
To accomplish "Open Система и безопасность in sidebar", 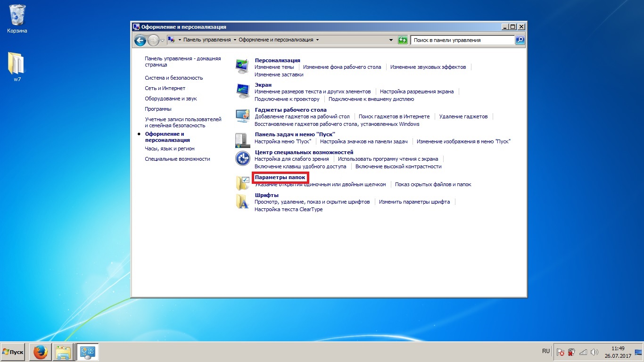I will [174, 78].
